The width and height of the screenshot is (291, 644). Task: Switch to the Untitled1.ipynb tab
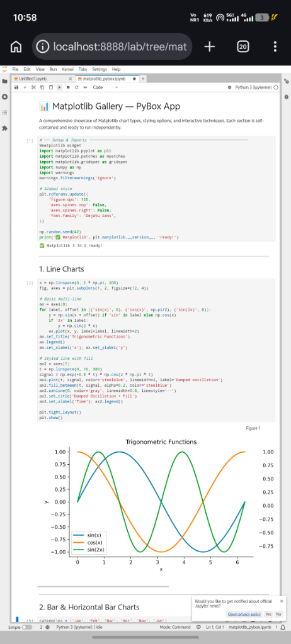click(40, 78)
